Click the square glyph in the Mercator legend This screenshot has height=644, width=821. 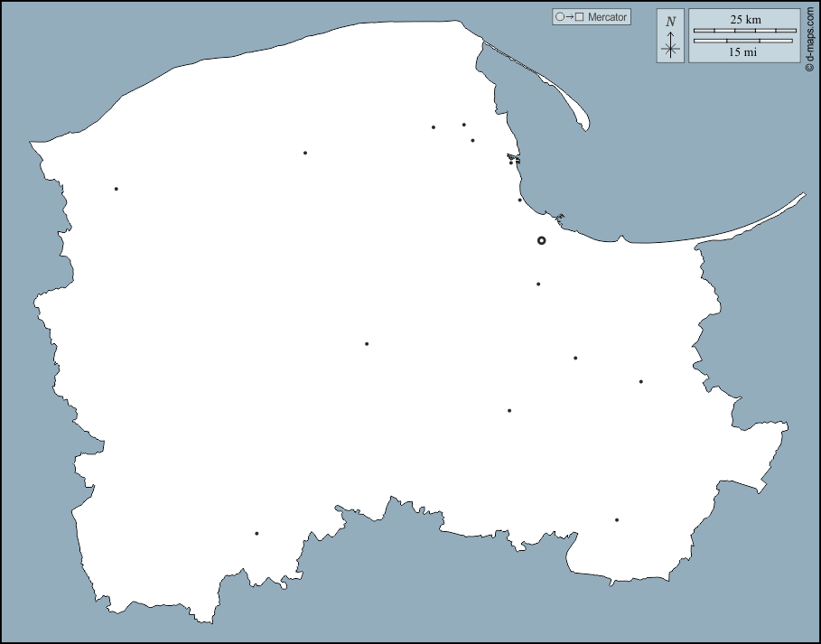pyautogui.click(x=579, y=15)
